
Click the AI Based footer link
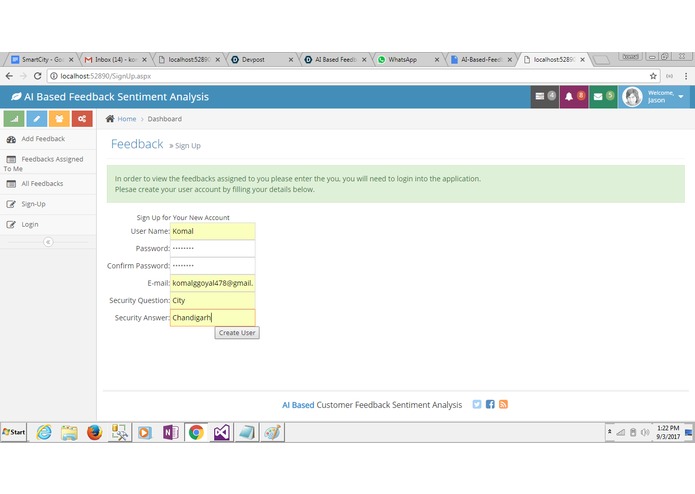tap(298, 405)
